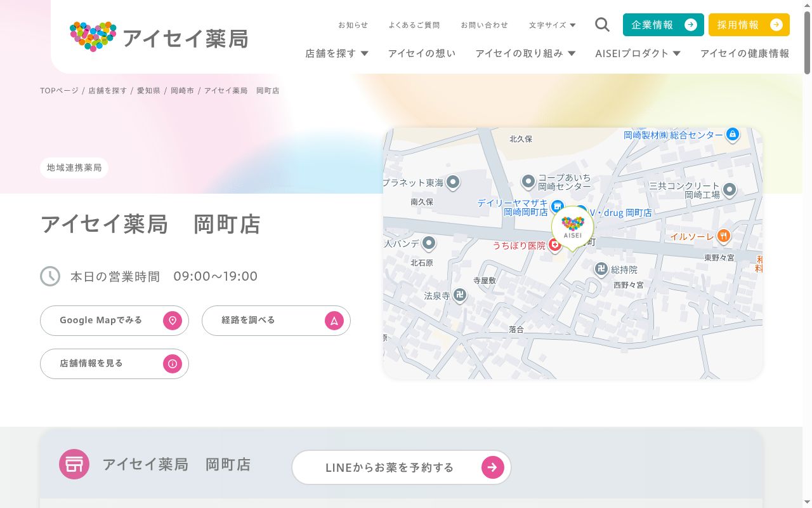The width and height of the screenshot is (812, 508).
Task: Click the 法泉寺 temple map icon
Action: click(461, 295)
